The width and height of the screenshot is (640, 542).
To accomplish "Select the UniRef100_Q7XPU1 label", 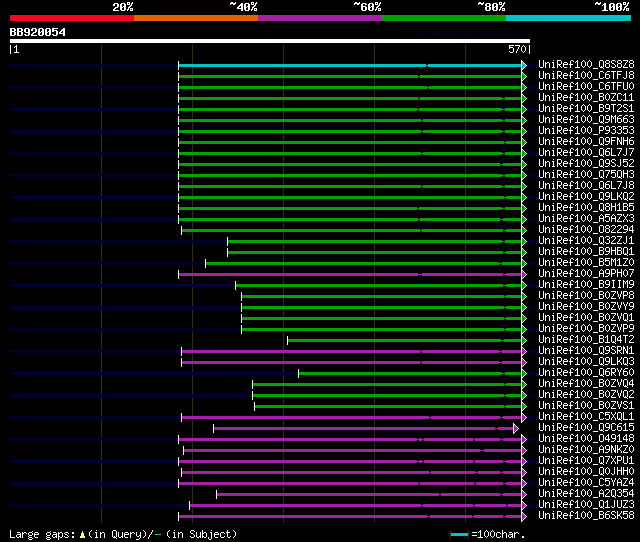I will click(x=586, y=461).
